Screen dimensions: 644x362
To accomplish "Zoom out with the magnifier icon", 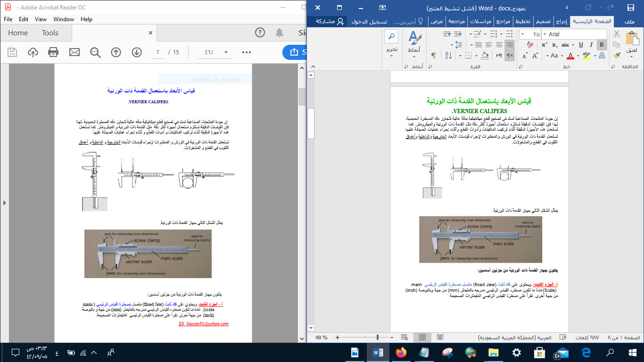I will pos(95,52).
